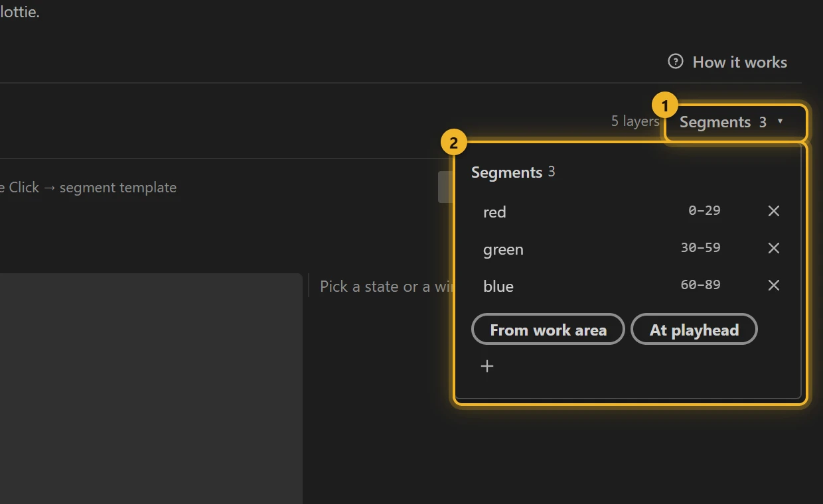Viewport: 823px width, 504px height.
Task: Click the Pick a state placeholder text
Action: [388, 286]
